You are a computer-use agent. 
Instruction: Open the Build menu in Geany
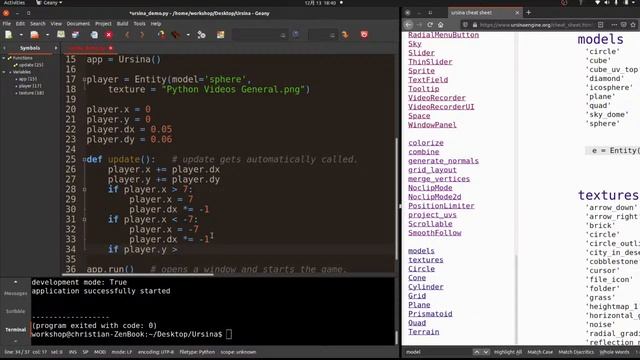(x=122, y=24)
